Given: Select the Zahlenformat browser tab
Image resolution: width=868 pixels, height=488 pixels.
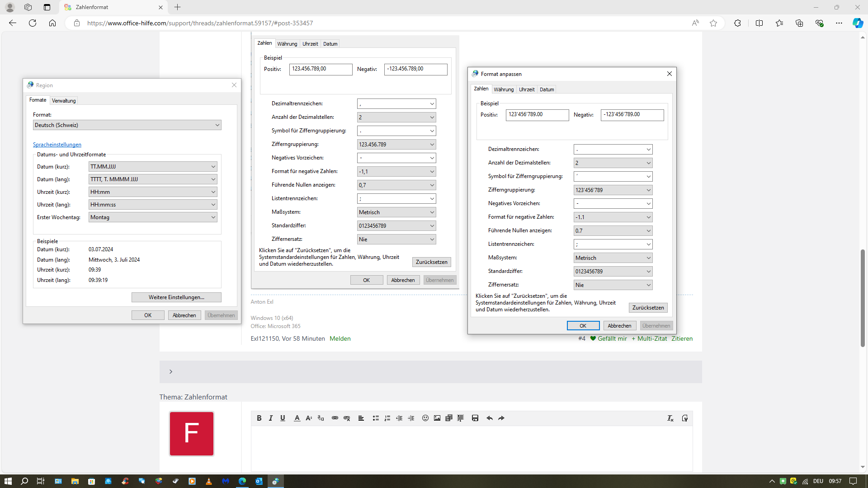Looking at the screenshot, I should [113, 7].
